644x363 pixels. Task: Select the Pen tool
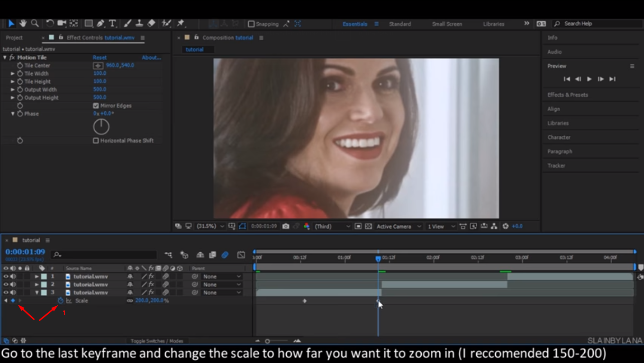click(x=100, y=23)
